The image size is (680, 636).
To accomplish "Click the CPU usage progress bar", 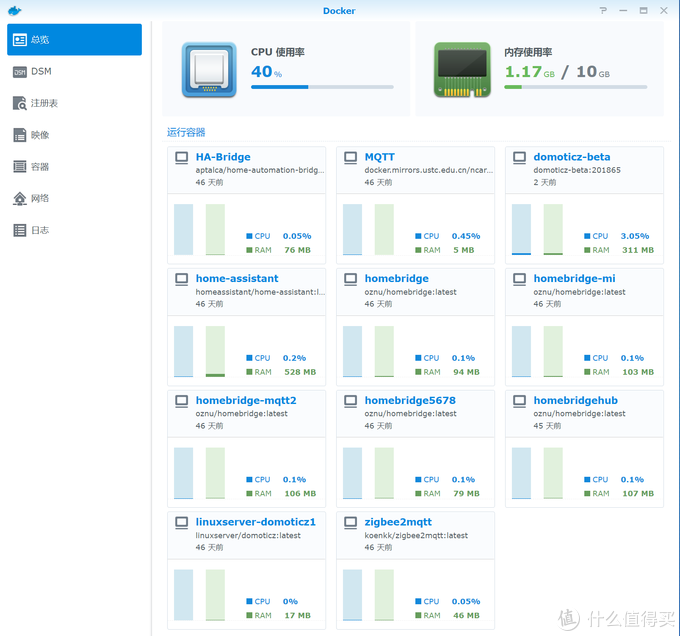I will (322, 87).
